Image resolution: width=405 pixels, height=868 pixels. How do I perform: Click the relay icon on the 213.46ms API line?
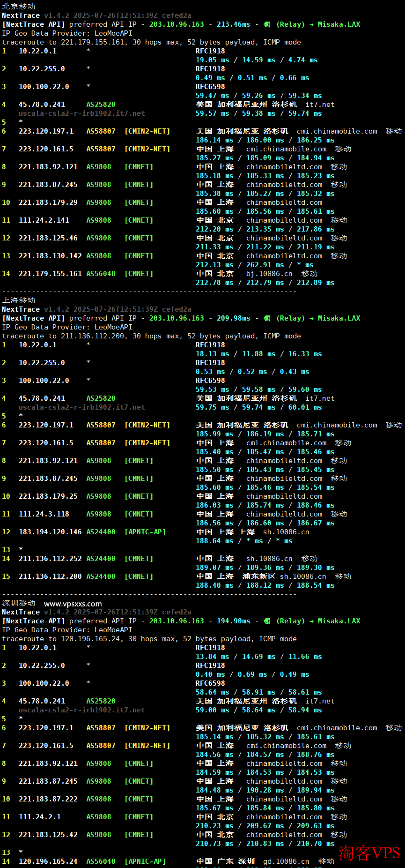click(267, 24)
